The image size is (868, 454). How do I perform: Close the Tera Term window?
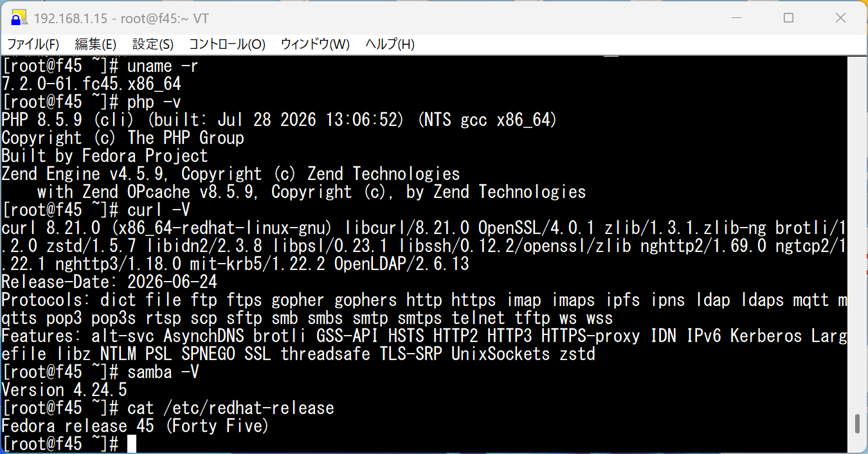pyautogui.click(x=840, y=18)
